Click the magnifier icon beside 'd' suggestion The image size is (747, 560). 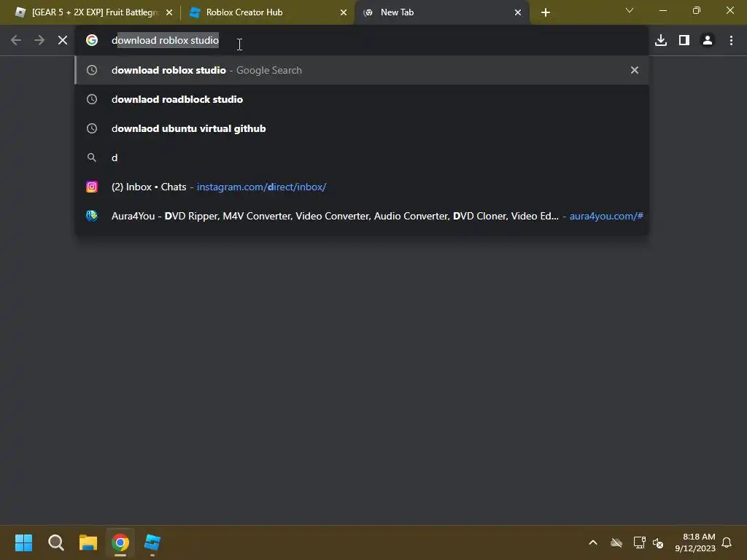[x=92, y=157]
